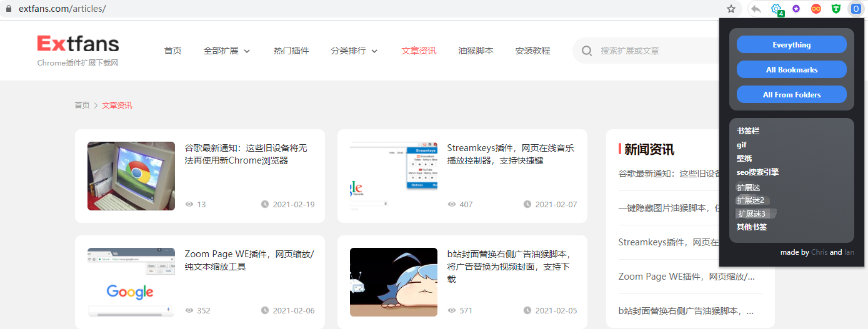Open the blue gear extension with badge 4
868x329 pixels.
[x=776, y=9]
